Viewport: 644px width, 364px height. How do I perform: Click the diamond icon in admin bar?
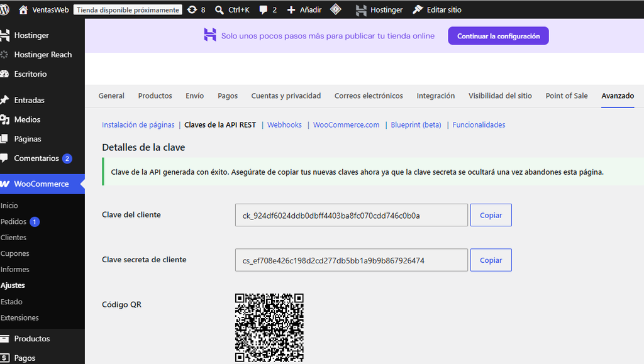(336, 9)
